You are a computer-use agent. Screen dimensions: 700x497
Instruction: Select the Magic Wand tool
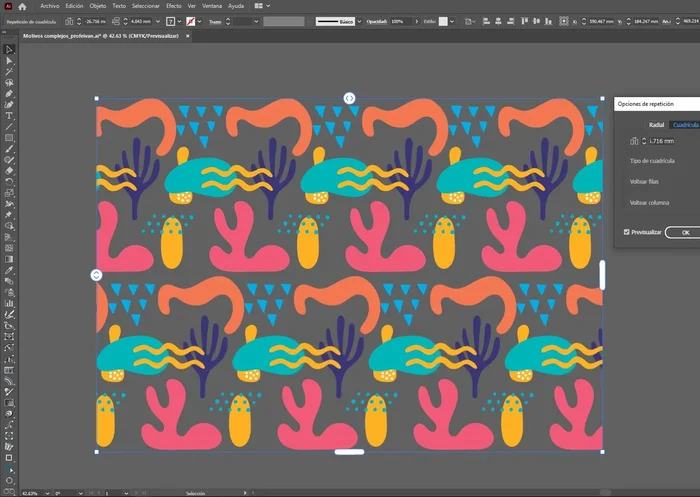pos(9,71)
